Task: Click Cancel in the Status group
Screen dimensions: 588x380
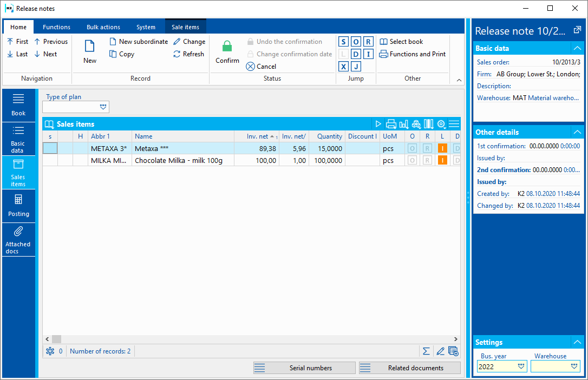Action: 261,67
